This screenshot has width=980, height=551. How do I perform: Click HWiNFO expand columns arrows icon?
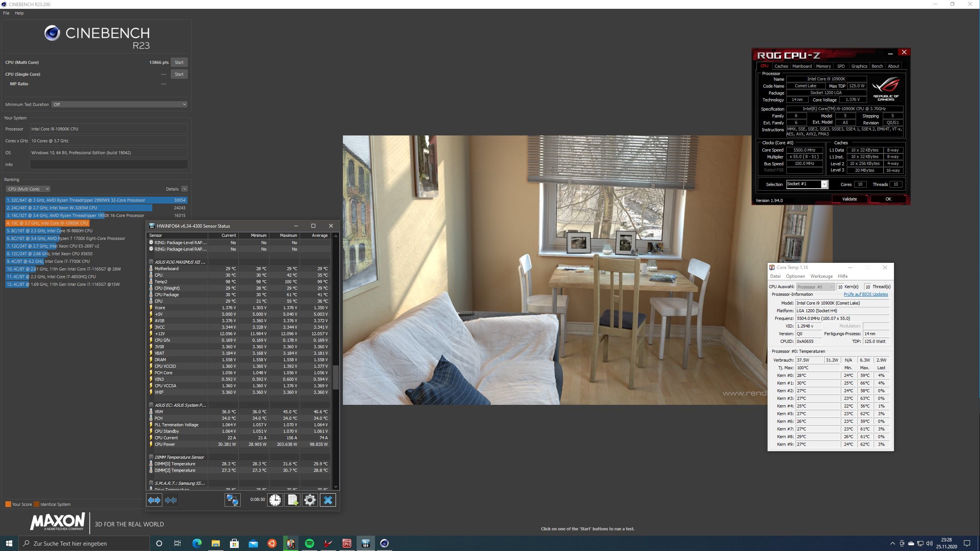click(x=154, y=500)
